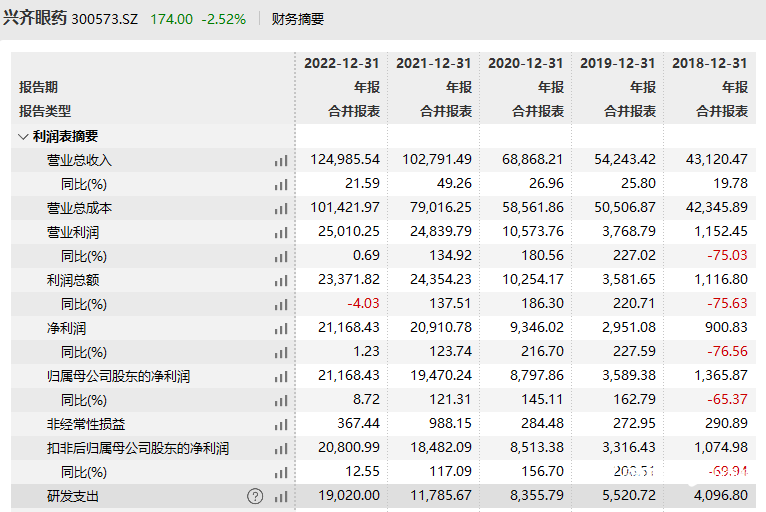Select the 非经常性损益 row label

point(86,424)
